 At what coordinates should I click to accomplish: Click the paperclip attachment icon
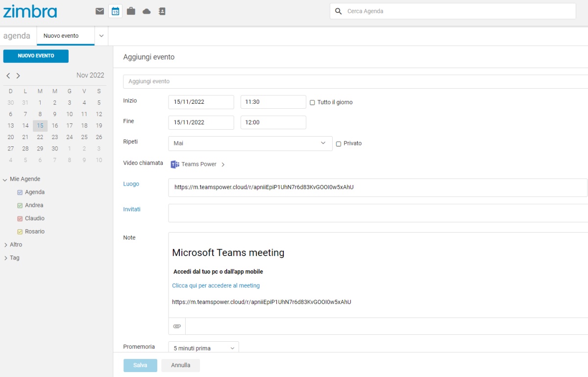click(177, 326)
